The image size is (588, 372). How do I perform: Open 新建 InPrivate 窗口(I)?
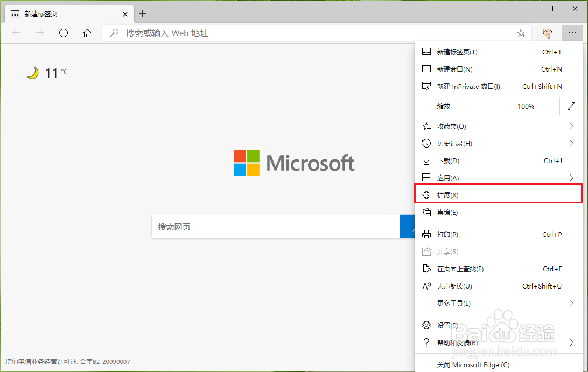499,86
